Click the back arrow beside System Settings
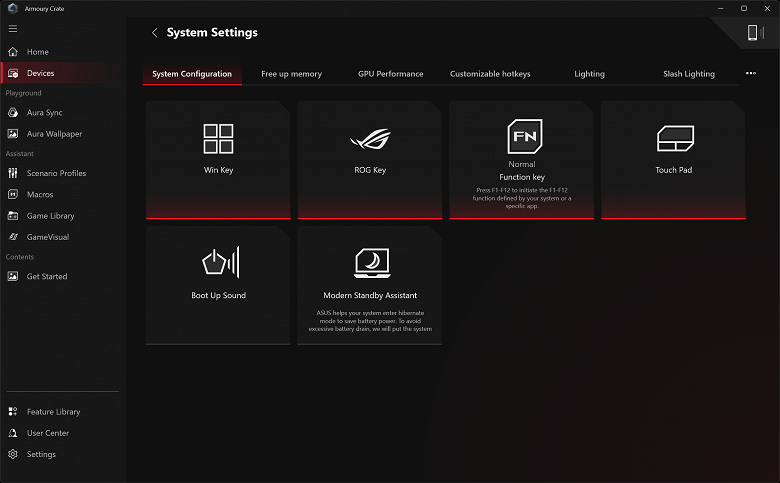This screenshot has height=483, width=780. (x=155, y=32)
